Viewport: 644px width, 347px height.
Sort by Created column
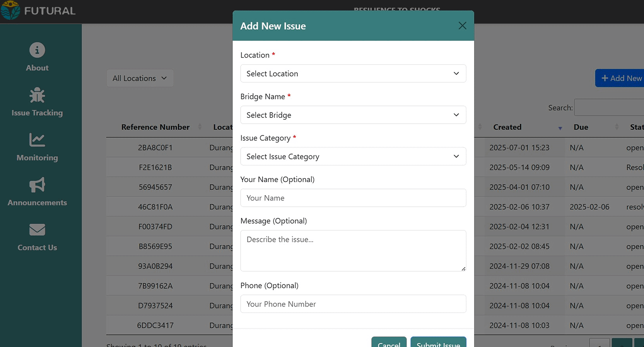(x=507, y=127)
